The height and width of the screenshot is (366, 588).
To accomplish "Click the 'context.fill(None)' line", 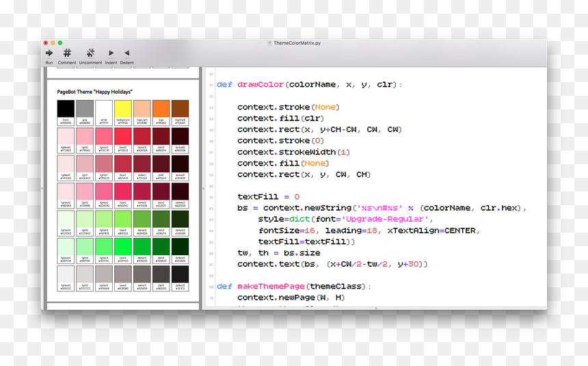I will click(x=283, y=164).
